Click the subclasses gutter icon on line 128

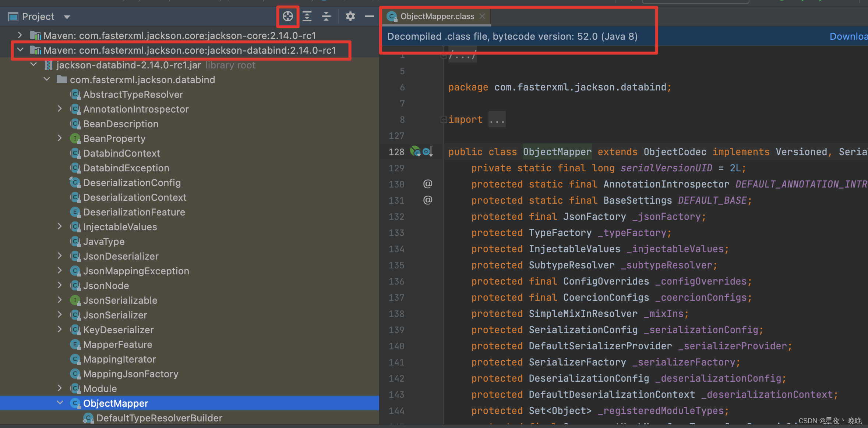[427, 151]
